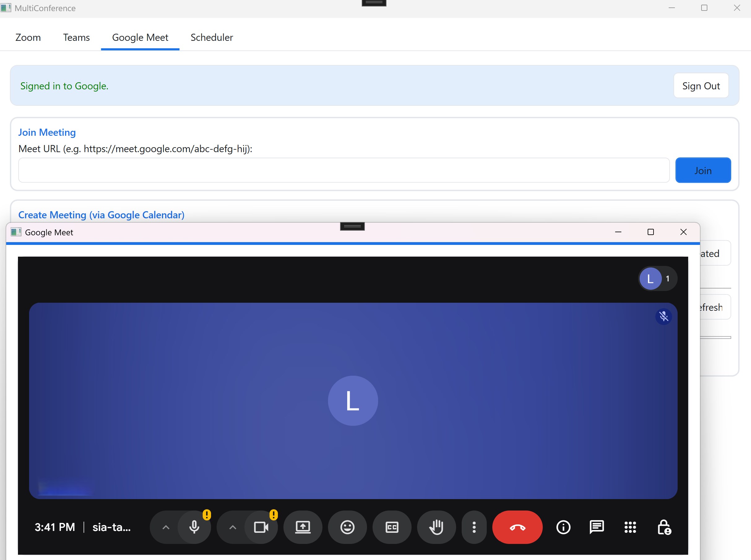Screen dimensions: 751x560
Task: Click the Present screen icon
Action: (x=303, y=527)
